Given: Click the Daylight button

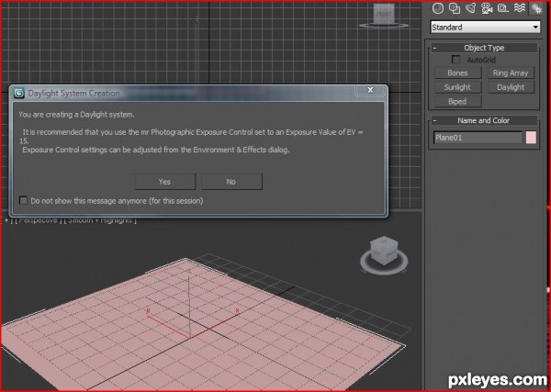Looking at the screenshot, I should (511, 87).
